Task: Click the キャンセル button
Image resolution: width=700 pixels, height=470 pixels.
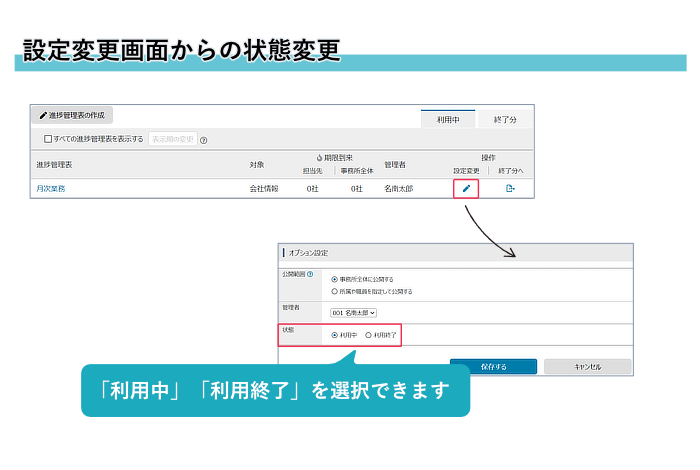Action: click(x=588, y=367)
